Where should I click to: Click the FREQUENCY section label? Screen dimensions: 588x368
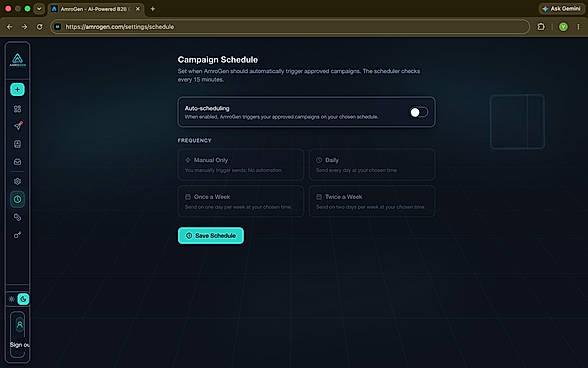pos(195,140)
